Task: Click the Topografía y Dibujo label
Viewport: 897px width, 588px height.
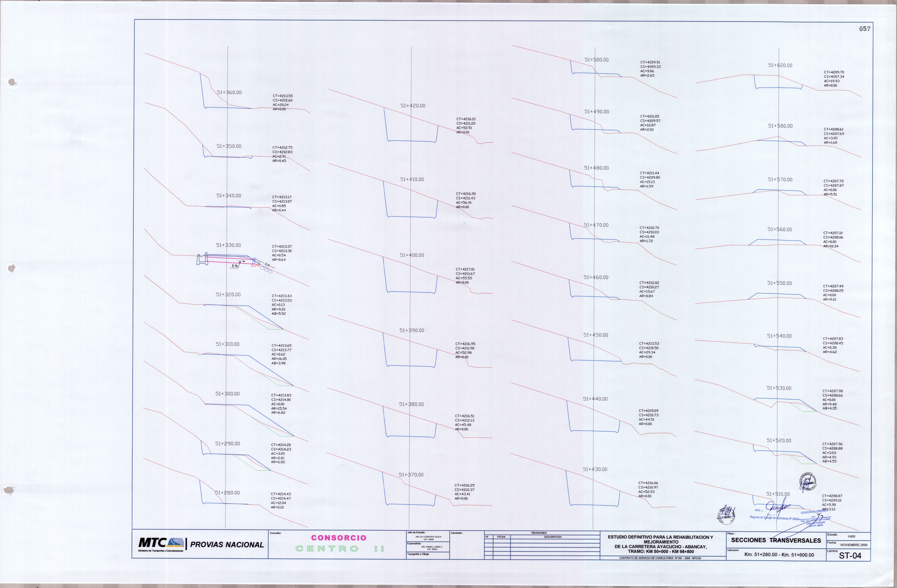Action: pos(418,554)
